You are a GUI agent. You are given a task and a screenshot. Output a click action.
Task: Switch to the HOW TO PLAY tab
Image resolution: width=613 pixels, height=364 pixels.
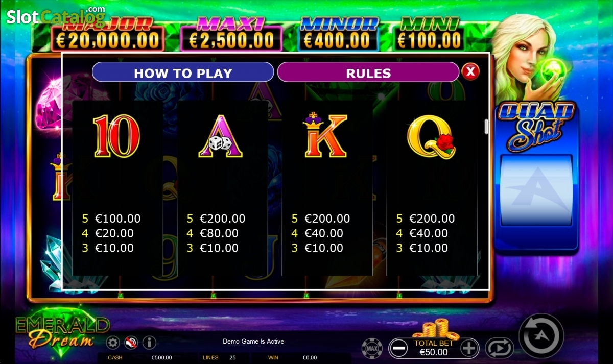click(x=183, y=72)
